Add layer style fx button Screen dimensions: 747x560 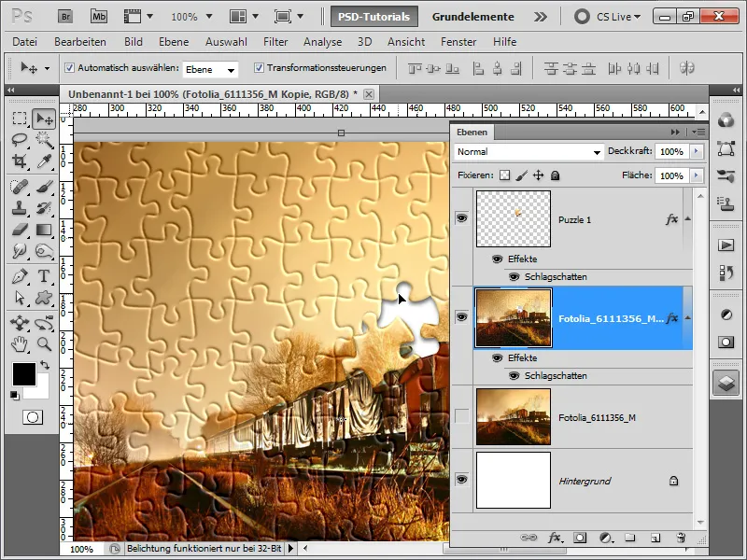click(554, 538)
